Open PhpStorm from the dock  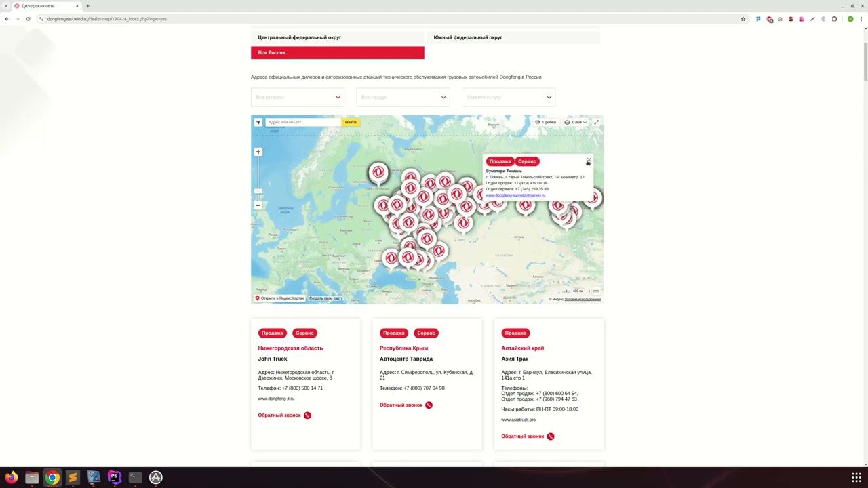114,477
